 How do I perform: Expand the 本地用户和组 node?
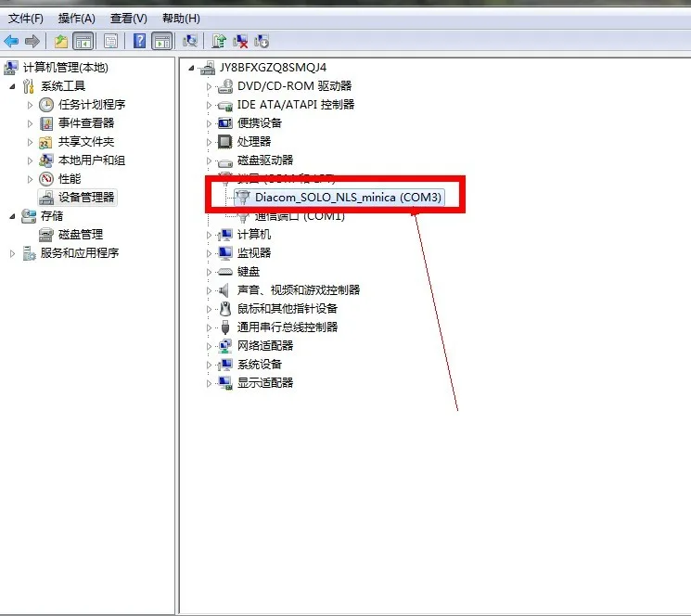point(30,160)
